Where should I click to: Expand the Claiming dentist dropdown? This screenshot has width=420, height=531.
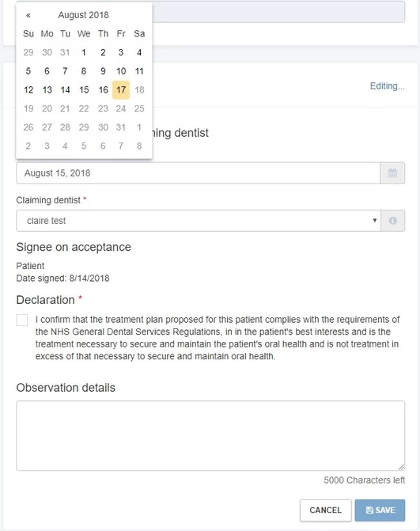point(199,221)
